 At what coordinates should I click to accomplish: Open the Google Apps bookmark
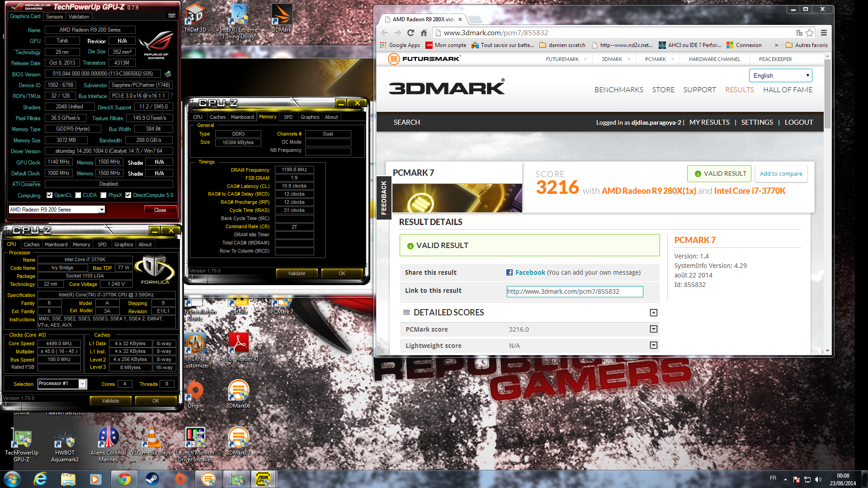(400, 45)
